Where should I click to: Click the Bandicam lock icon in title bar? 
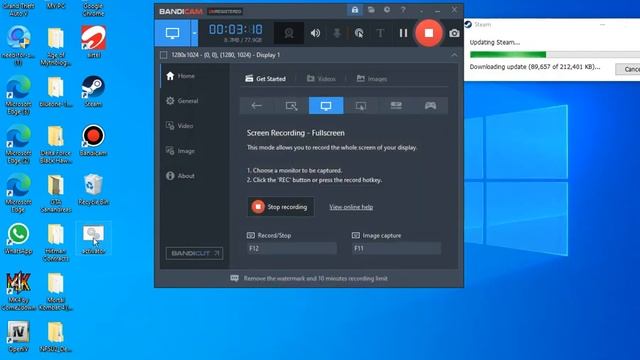[x=355, y=10]
